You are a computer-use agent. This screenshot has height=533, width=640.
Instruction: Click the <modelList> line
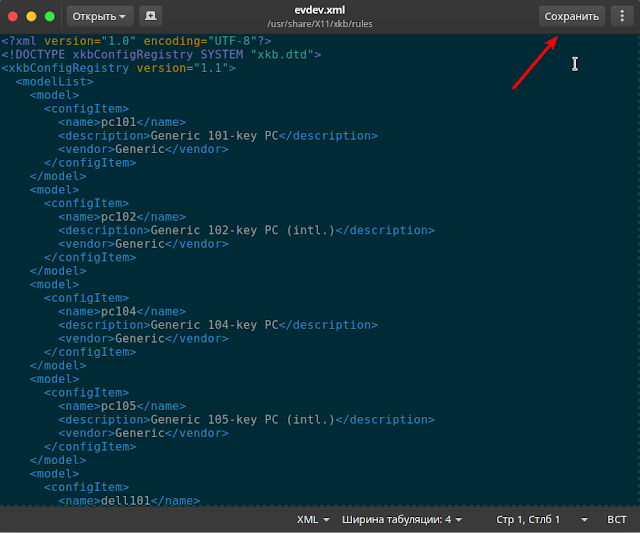coord(54,82)
